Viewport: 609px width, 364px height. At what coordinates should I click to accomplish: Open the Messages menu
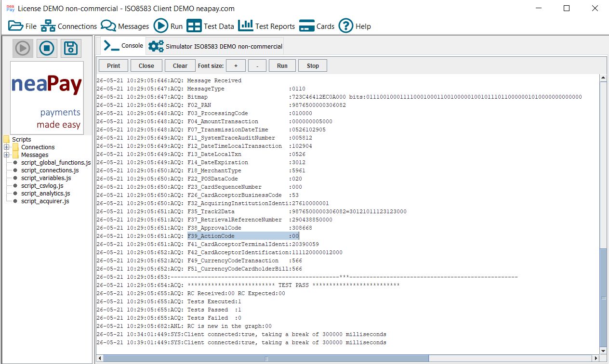click(125, 26)
